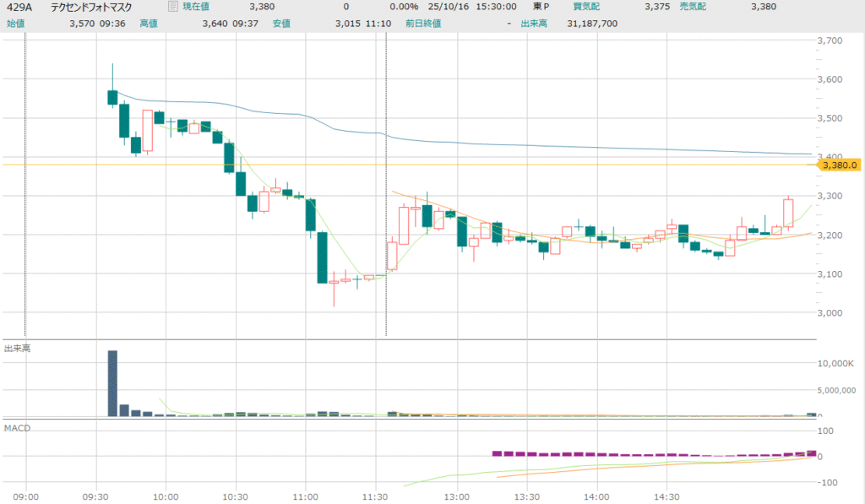
Task: Select the 高値 high price label
Action: click(x=149, y=24)
